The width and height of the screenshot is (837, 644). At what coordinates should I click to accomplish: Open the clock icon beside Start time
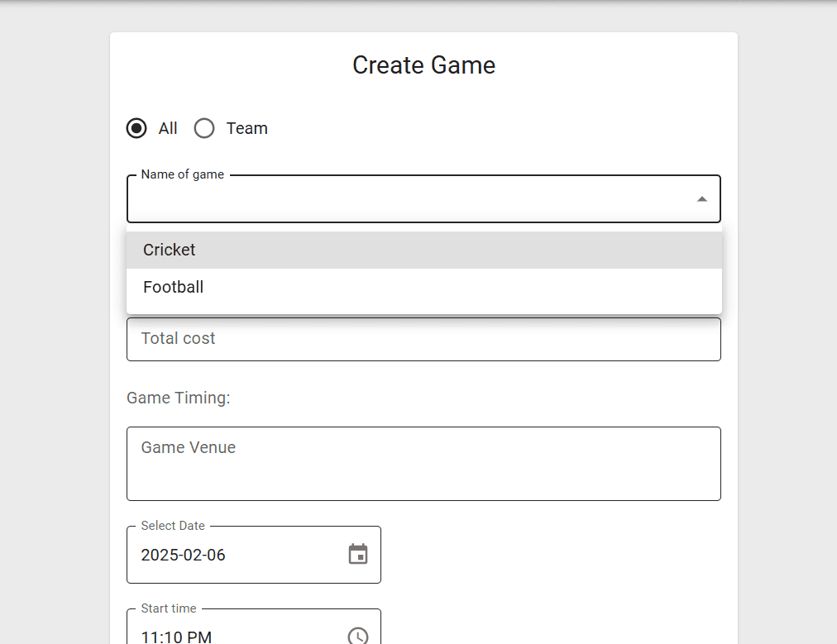click(358, 636)
